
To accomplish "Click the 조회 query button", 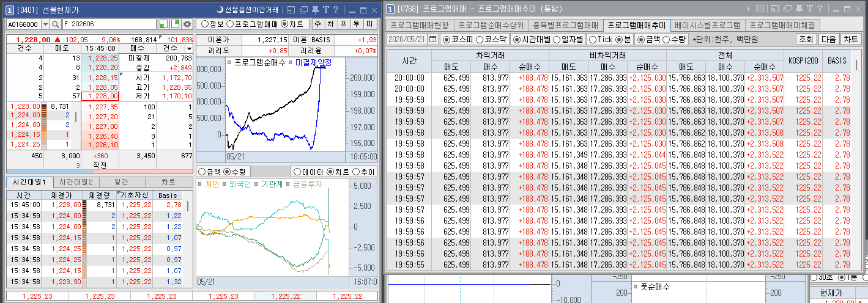I will pos(806,39).
